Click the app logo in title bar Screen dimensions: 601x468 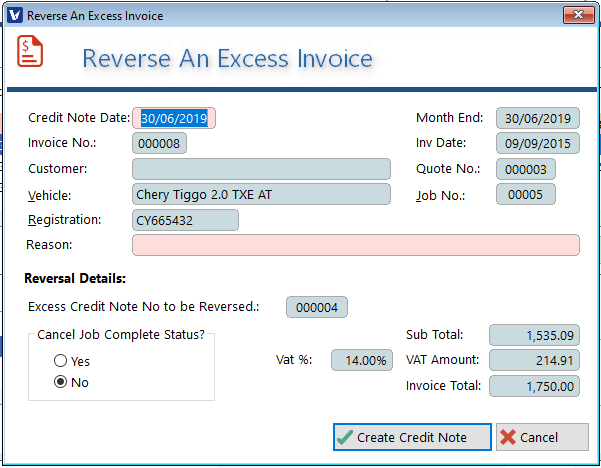14,16
